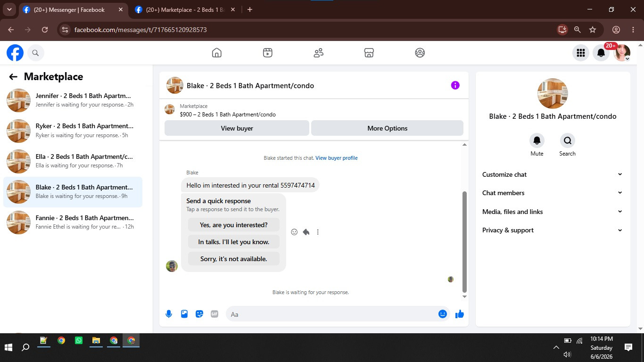Open Chrome's three-dot menu
Image resolution: width=644 pixels, height=362 pixels.
coord(633,30)
